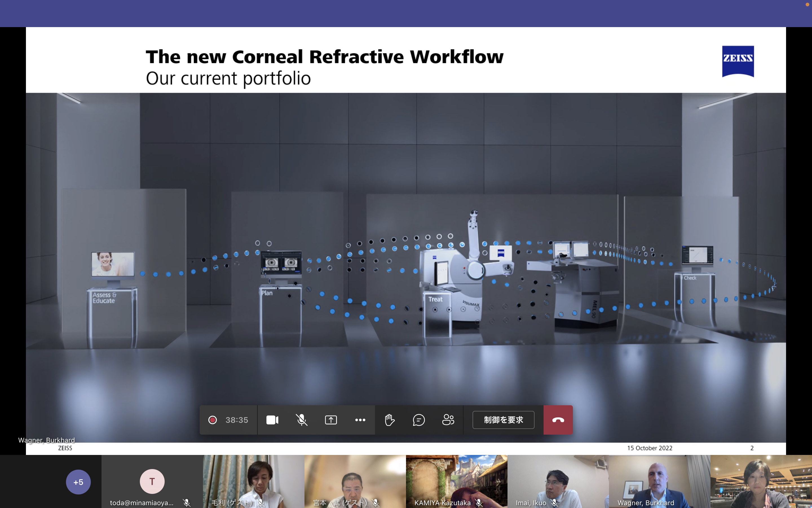Click the 'Our current portfolio' subtitle
The image size is (812, 508).
coord(228,78)
